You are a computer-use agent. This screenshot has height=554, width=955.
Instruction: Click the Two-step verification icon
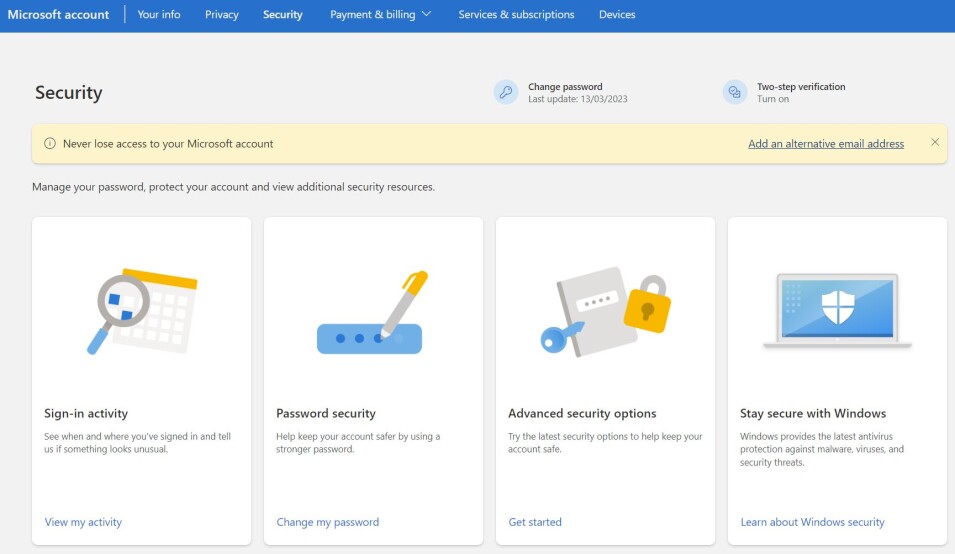[735, 93]
